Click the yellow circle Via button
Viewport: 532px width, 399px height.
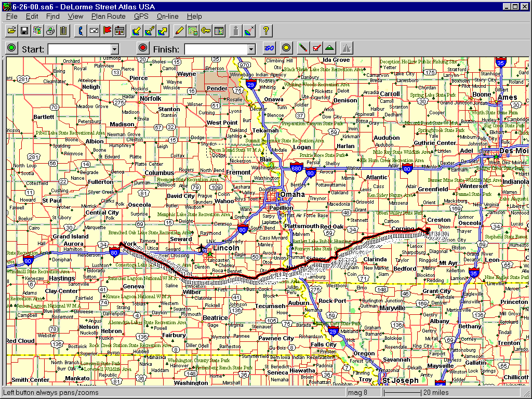pos(285,48)
